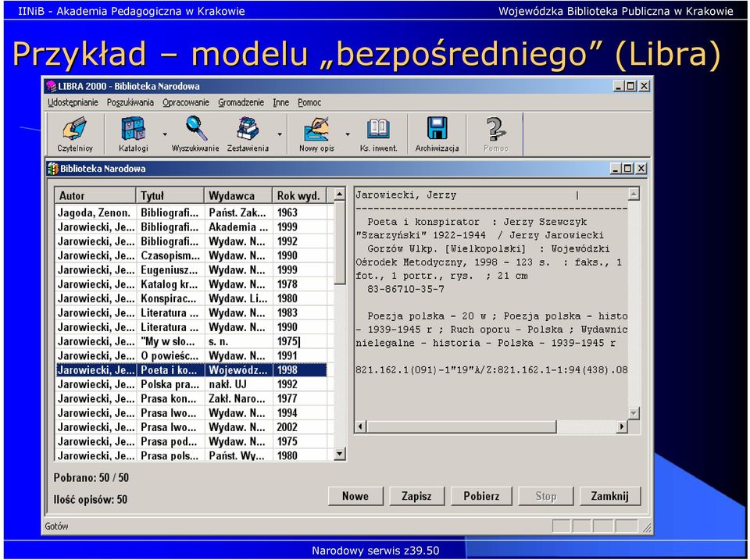Select the Eugeniusz... 1999 row
The height and width of the screenshot is (560, 750).
[x=191, y=269]
